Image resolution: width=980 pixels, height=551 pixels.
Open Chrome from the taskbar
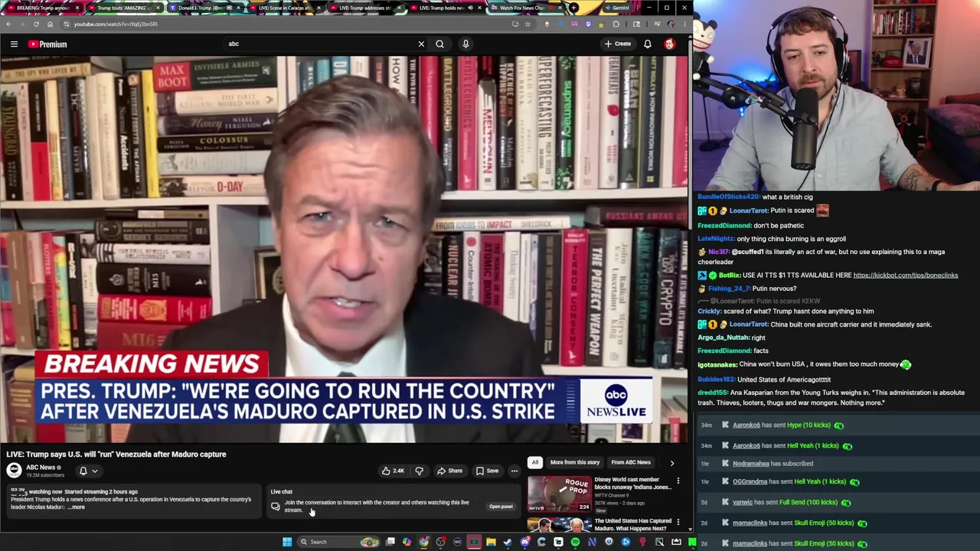click(423, 542)
